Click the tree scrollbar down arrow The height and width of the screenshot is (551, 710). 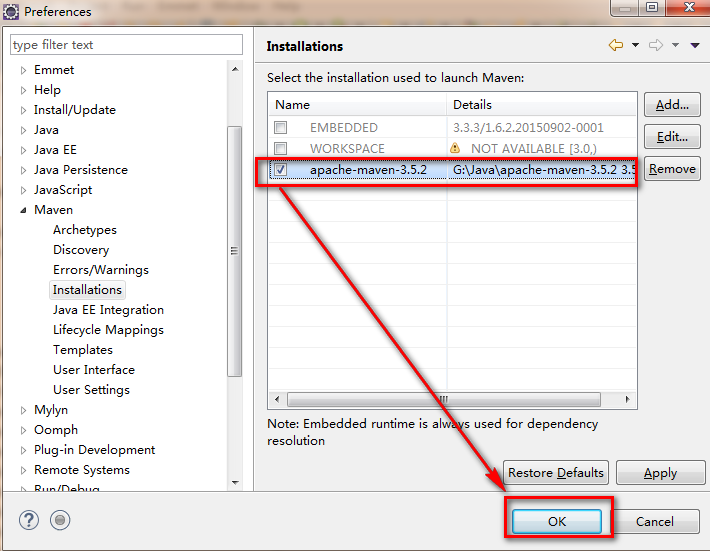click(235, 483)
